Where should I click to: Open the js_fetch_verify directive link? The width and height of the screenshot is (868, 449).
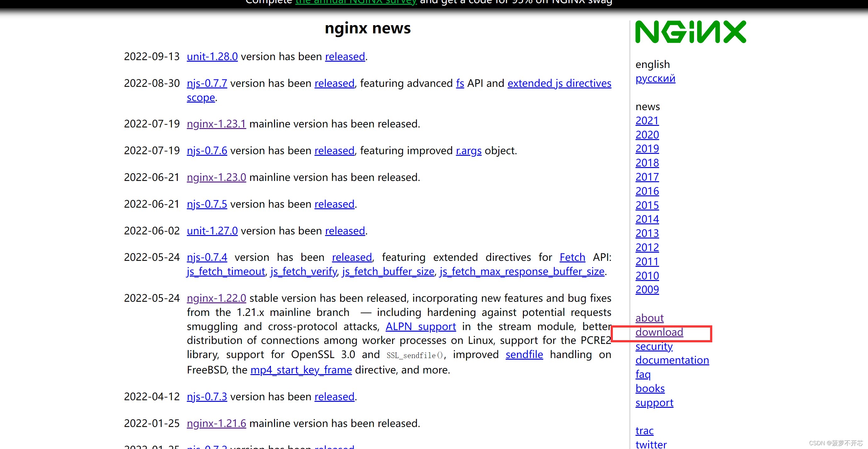(x=304, y=271)
